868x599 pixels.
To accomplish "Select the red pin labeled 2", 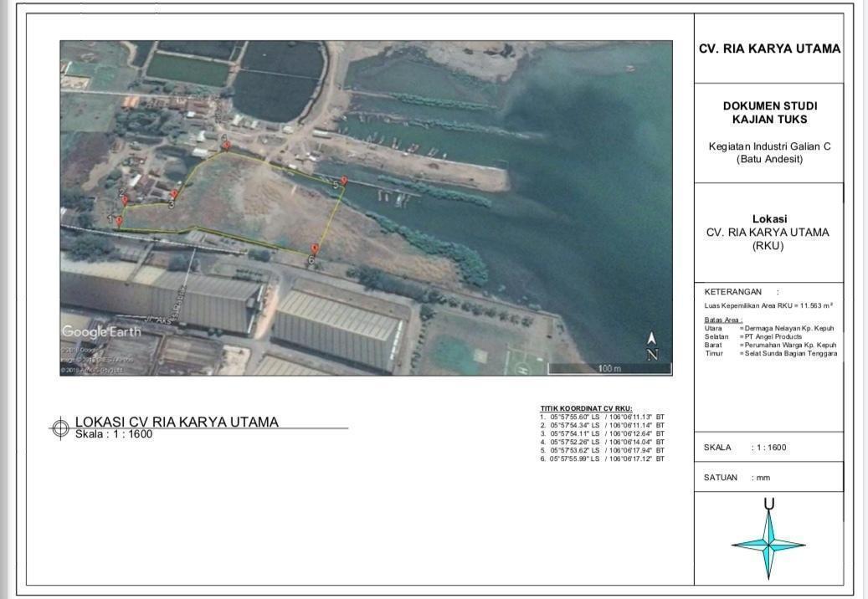I will (125, 201).
